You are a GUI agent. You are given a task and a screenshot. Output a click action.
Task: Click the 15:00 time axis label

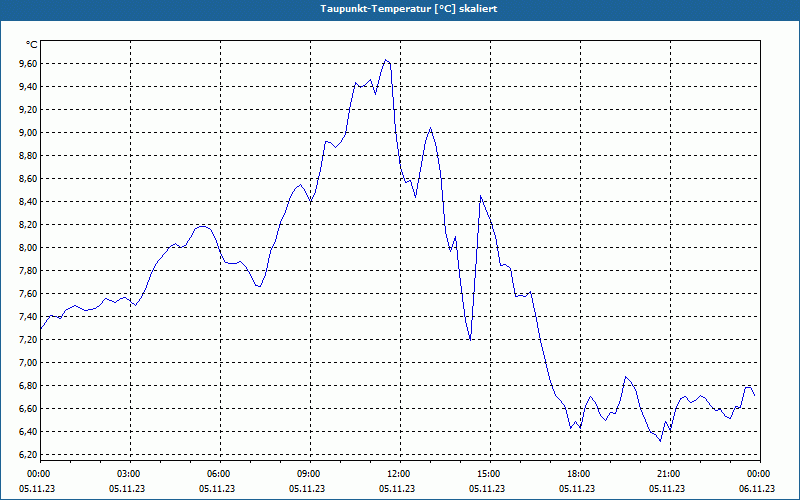490,474
